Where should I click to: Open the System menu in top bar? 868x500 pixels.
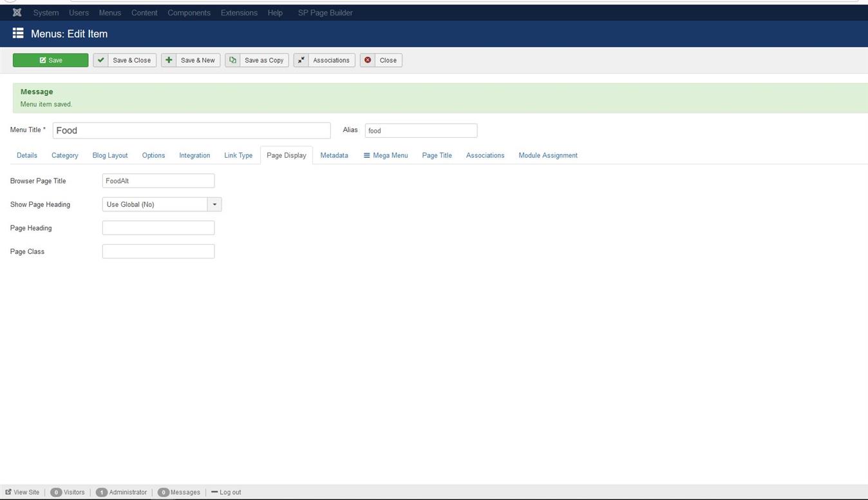pos(46,13)
